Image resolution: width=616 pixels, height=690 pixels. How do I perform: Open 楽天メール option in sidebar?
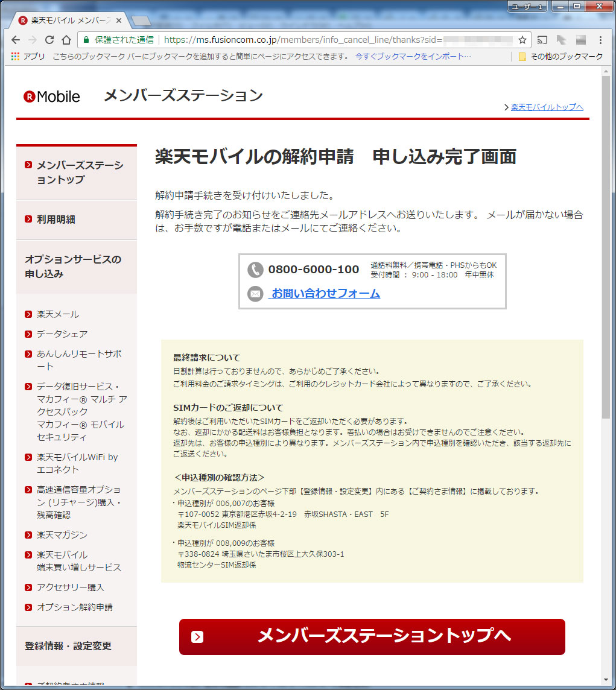(x=58, y=314)
